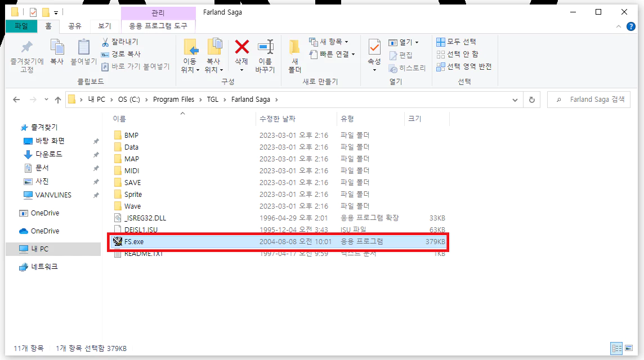The width and height of the screenshot is (644, 360).
Task: Open 응용 프로그램 도구 tab
Action: click(158, 26)
